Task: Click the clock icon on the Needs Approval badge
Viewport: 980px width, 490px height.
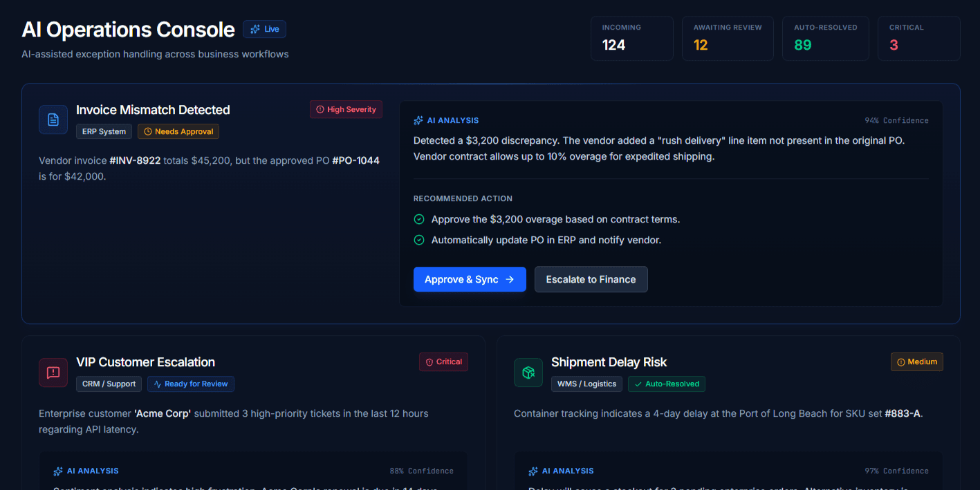Action: [x=147, y=131]
